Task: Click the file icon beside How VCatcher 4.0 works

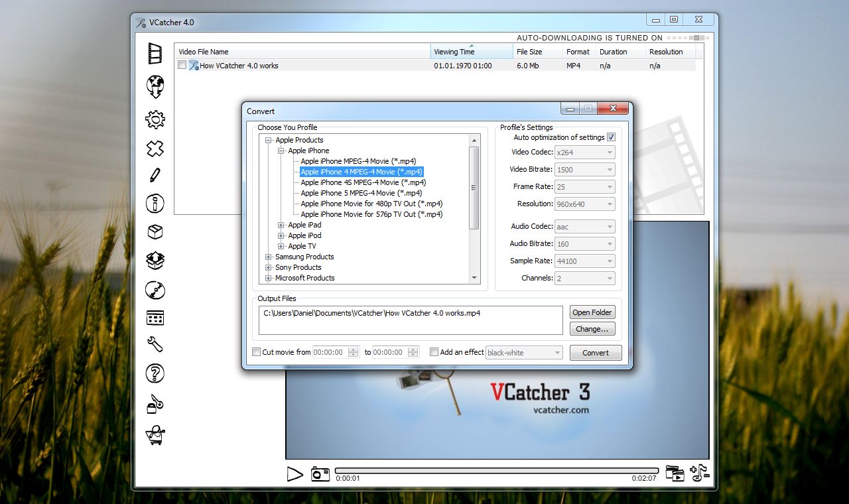Action: [194, 66]
